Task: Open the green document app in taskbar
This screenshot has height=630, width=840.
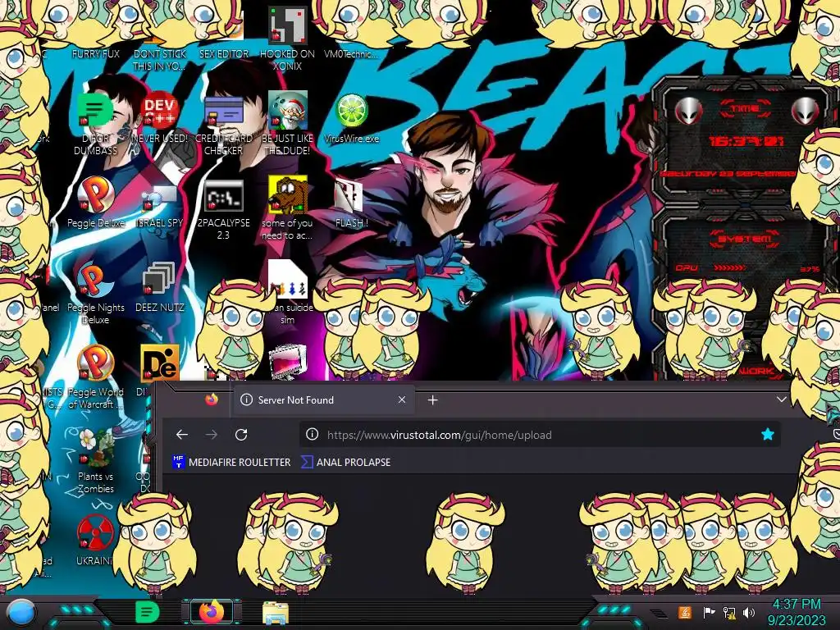Action: tap(148, 612)
